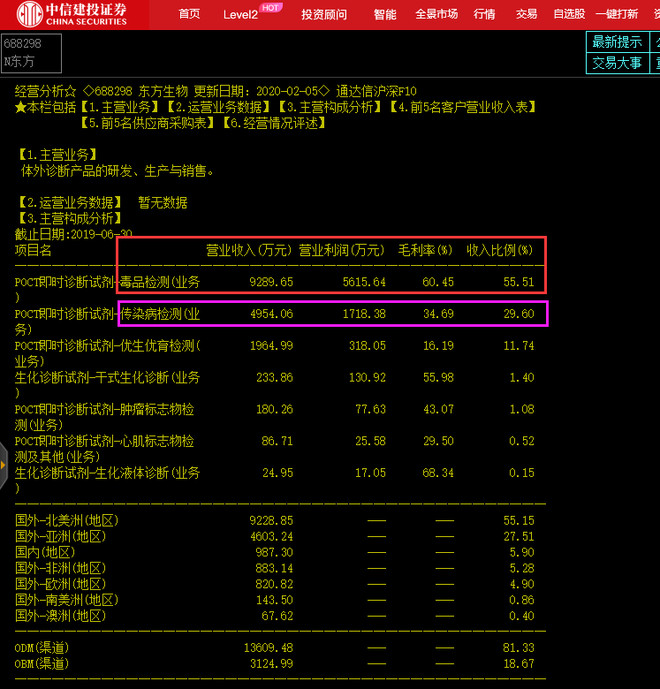Open the 交易 menu
This screenshot has width=660, height=689.
pyautogui.click(x=526, y=14)
